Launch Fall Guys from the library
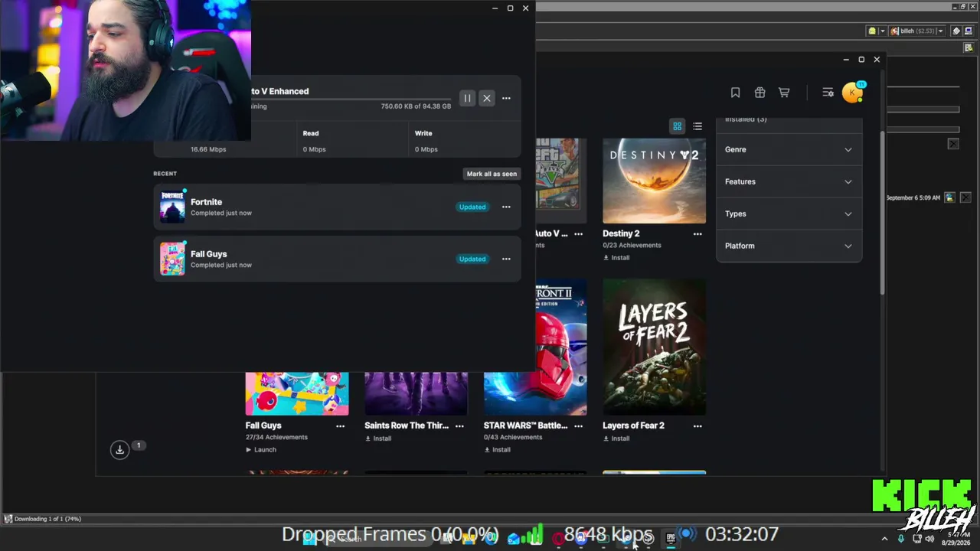The height and width of the screenshot is (551, 980). click(x=261, y=450)
